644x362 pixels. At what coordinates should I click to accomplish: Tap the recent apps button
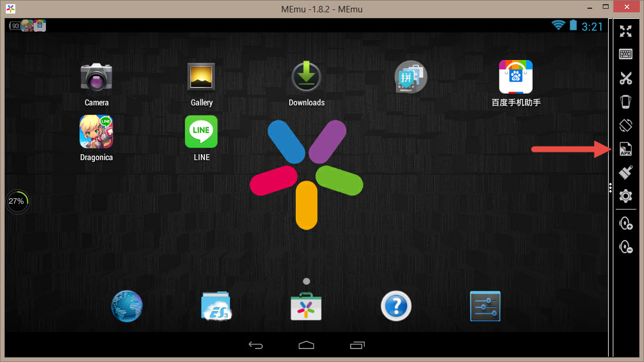[x=357, y=345]
